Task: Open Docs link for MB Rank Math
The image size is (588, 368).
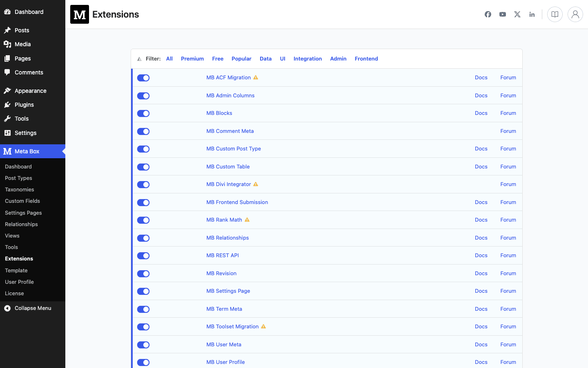Action: click(x=481, y=220)
